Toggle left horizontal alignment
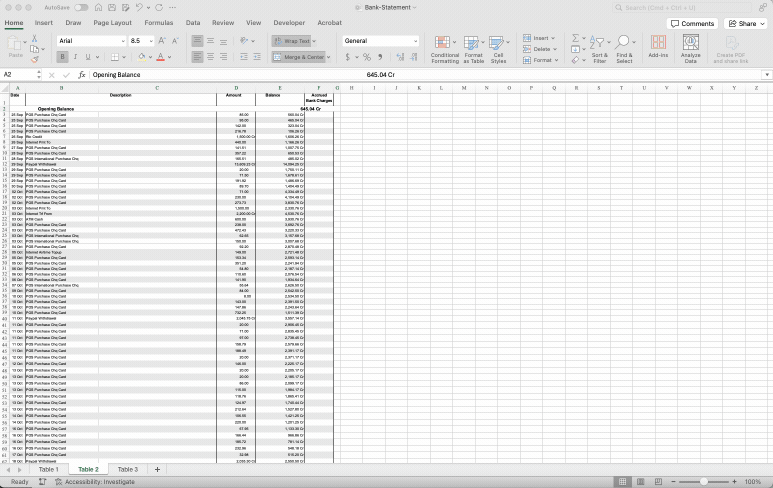 point(197,57)
